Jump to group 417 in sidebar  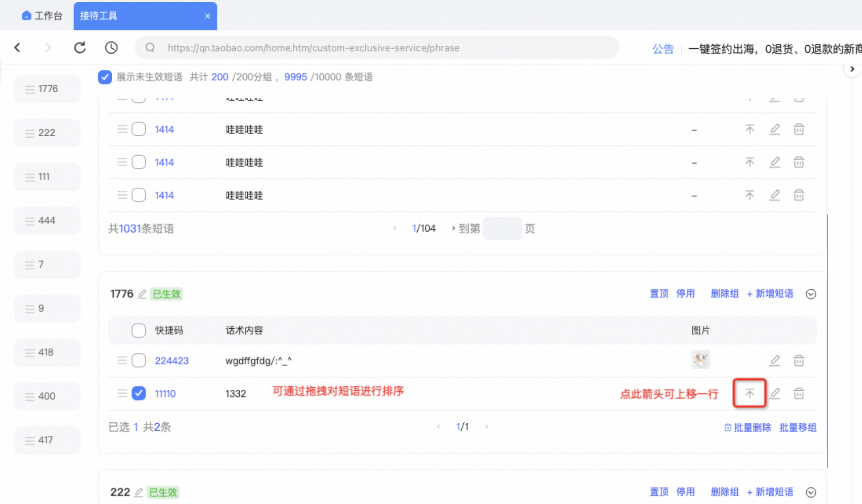(x=47, y=440)
